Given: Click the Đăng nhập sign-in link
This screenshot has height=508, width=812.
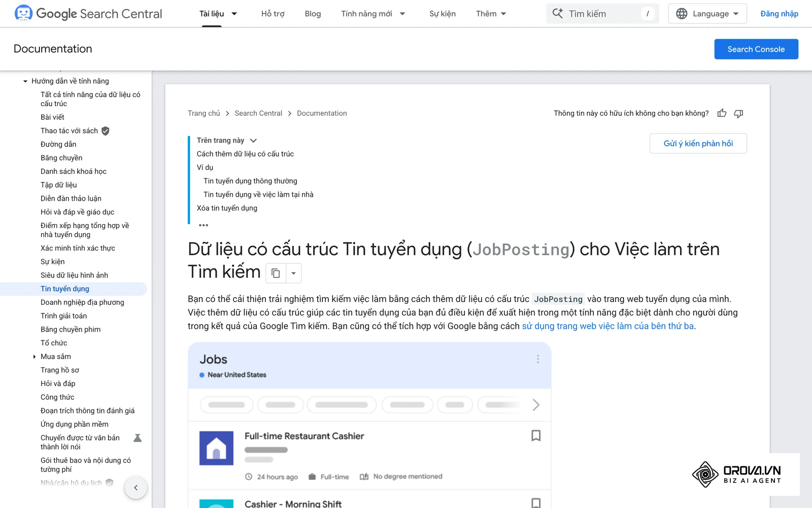Looking at the screenshot, I should [x=779, y=14].
